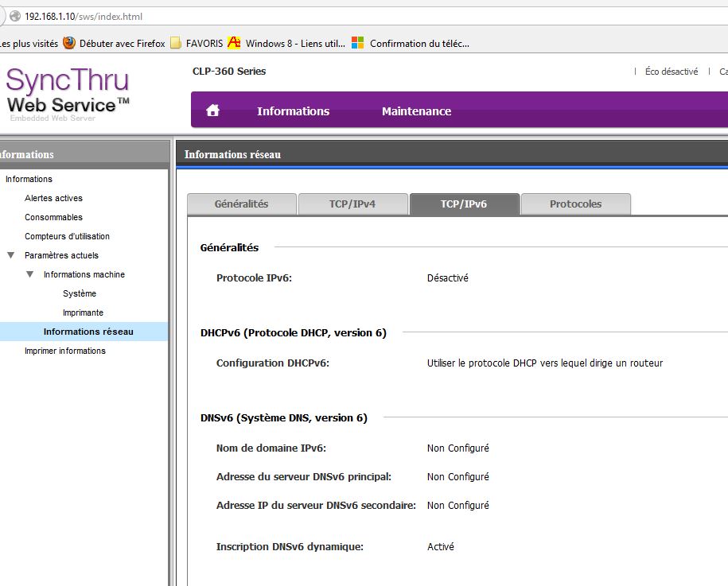Open Consommables in the sidebar
Viewport: 728px width, 586px height.
click(x=53, y=217)
